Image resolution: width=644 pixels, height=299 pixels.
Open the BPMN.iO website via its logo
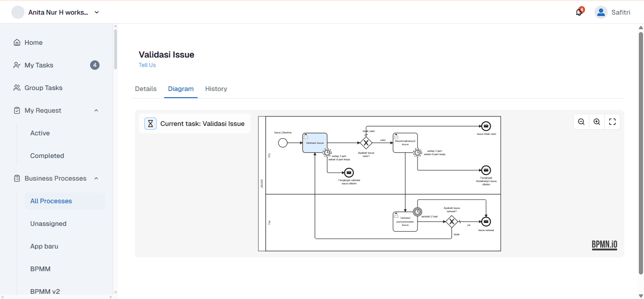pyautogui.click(x=604, y=245)
